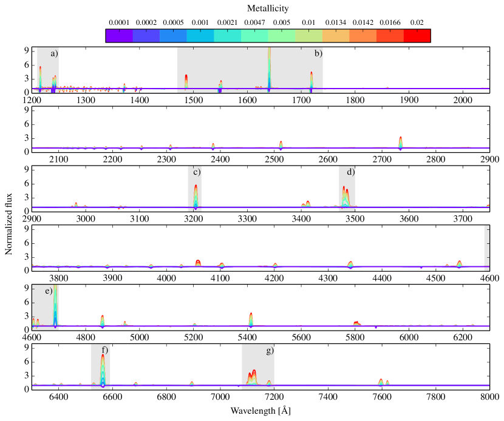Click the Normalized flux axis label
This screenshot has height=421, width=504.
9,219
